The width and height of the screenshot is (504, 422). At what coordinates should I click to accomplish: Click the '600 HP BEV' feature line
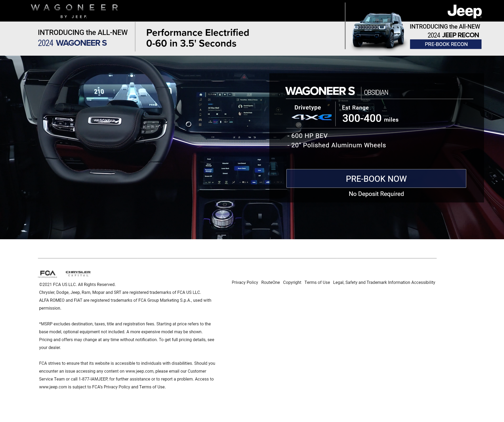(307, 136)
